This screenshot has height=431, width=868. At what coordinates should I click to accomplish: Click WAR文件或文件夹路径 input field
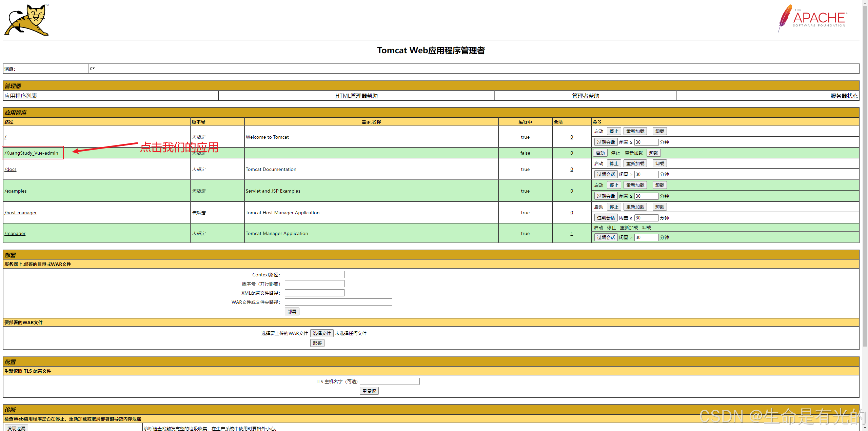point(338,302)
